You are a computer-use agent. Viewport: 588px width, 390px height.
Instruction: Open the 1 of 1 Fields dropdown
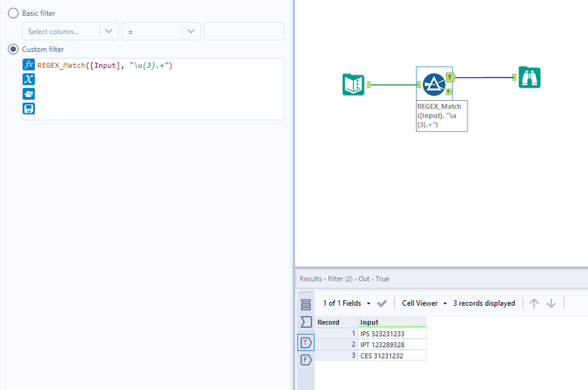click(347, 304)
